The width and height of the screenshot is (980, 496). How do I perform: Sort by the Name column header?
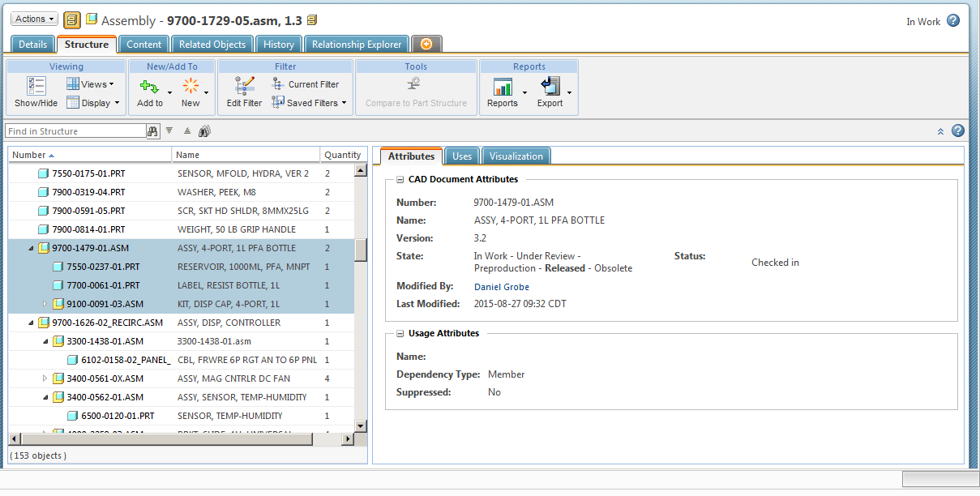[x=246, y=155]
